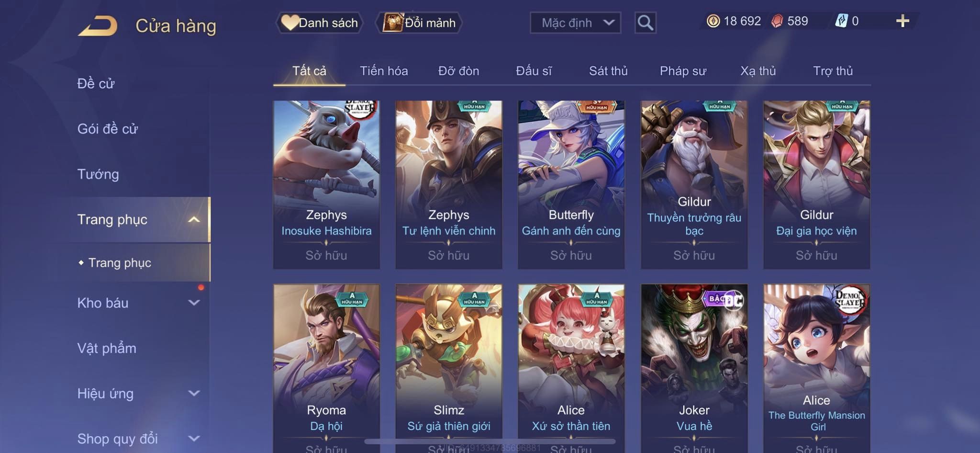Open the search magnifier icon
Viewport: 980px width, 453px height.
click(x=645, y=23)
